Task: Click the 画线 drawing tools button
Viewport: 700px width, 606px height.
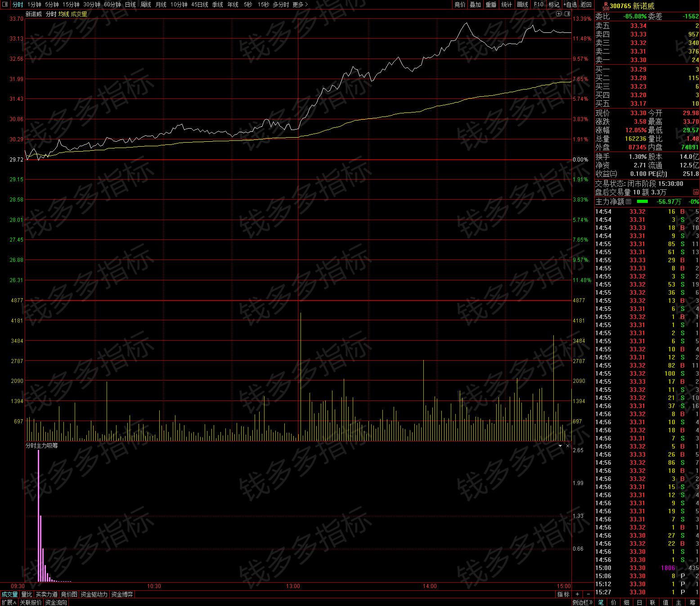Action: [523, 4]
